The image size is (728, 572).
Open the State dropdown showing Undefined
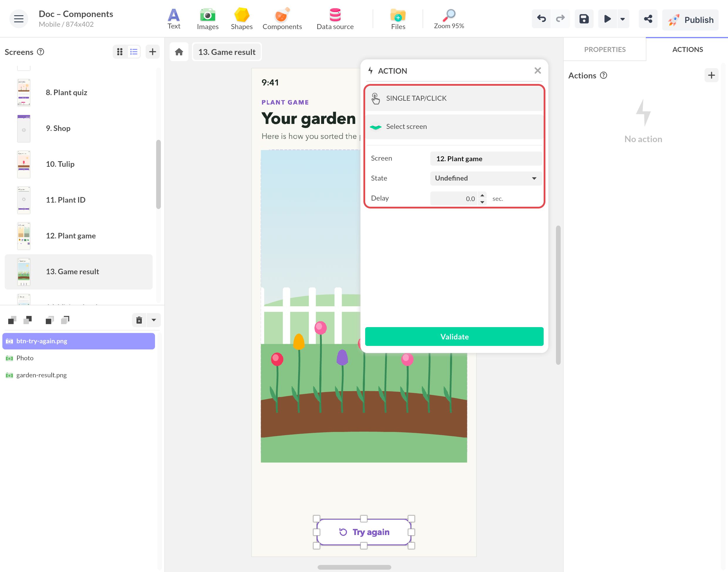click(486, 178)
